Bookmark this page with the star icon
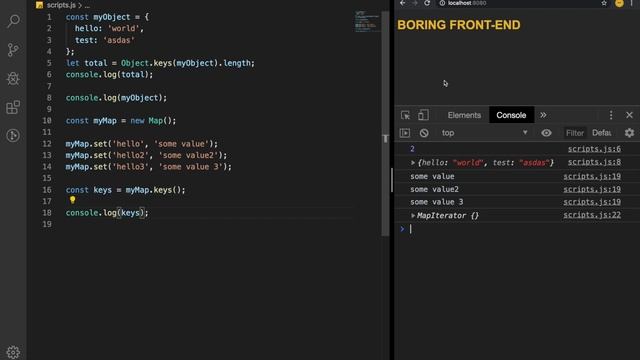The image size is (640, 360). click(604, 3)
